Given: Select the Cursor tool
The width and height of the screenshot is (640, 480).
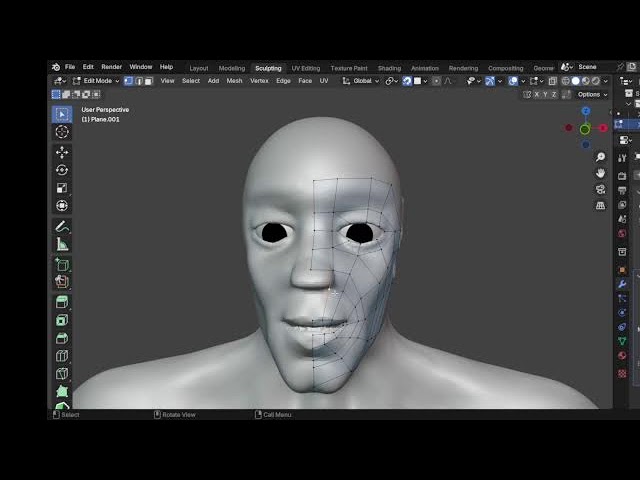Looking at the screenshot, I should pyautogui.click(x=62, y=132).
